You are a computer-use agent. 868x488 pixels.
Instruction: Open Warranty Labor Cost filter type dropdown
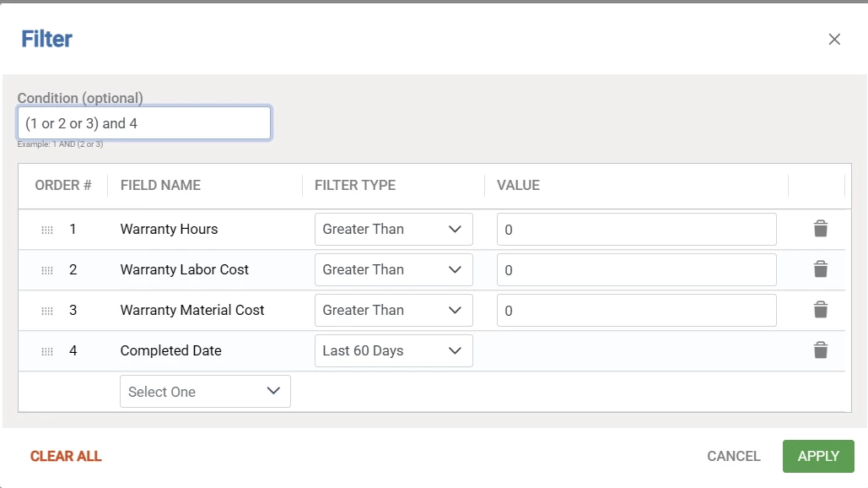(x=393, y=269)
